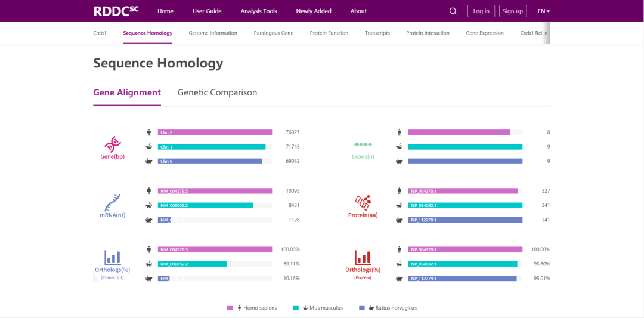Click the Orthologs Transcript bar chart icon

pyautogui.click(x=112, y=258)
